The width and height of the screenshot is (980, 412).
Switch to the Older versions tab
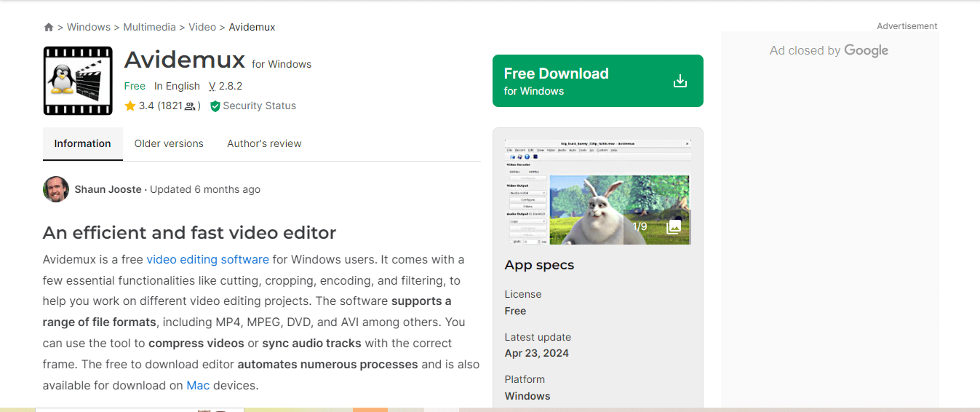pyautogui.click(x=169, y=143)
